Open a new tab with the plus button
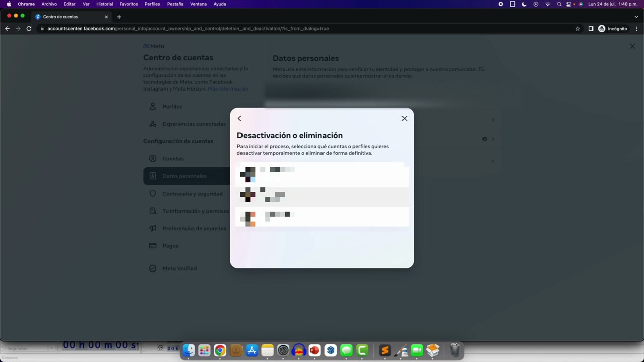644x362 pixels. tap(119, 17)
